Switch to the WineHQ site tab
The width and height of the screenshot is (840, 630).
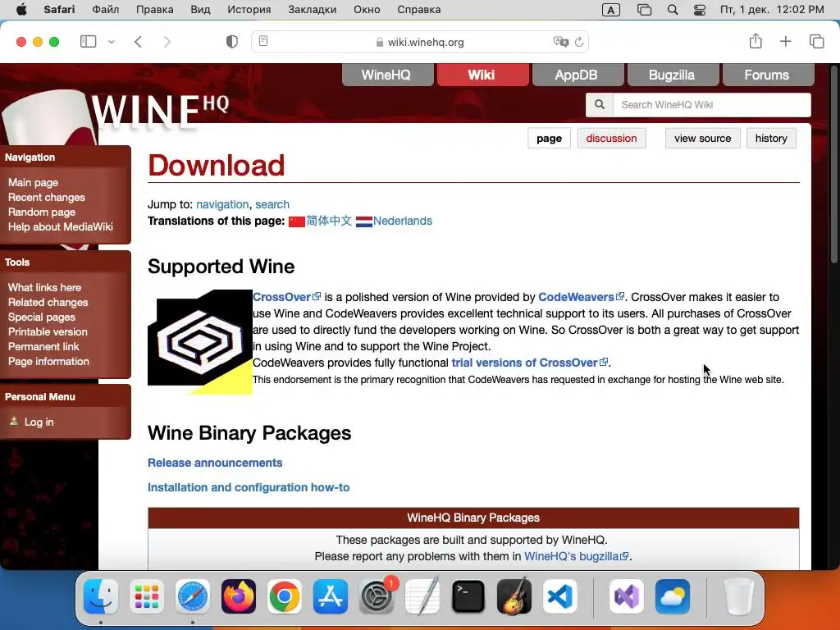click(x=386, y=75)
